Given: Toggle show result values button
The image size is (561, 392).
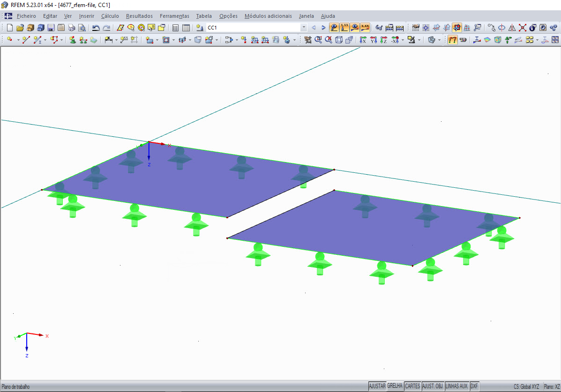Looking at the screenshot, I should pyautogui.click(x=365, y=28).
